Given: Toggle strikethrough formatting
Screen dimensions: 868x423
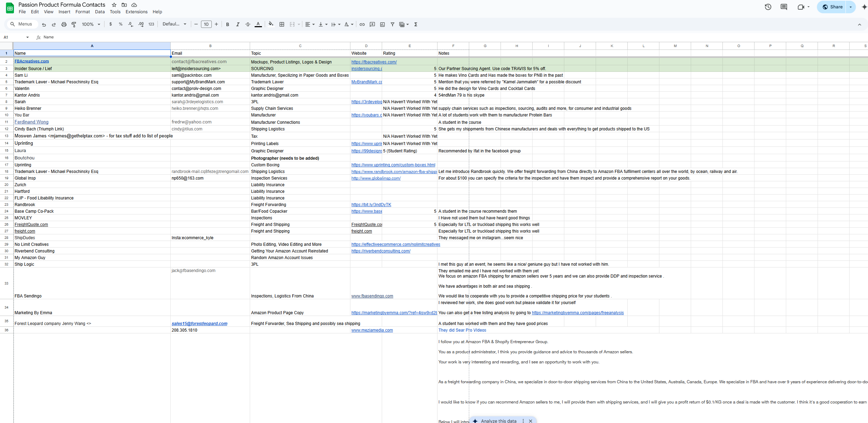Looking at the screenshot, I should point(248,24).
